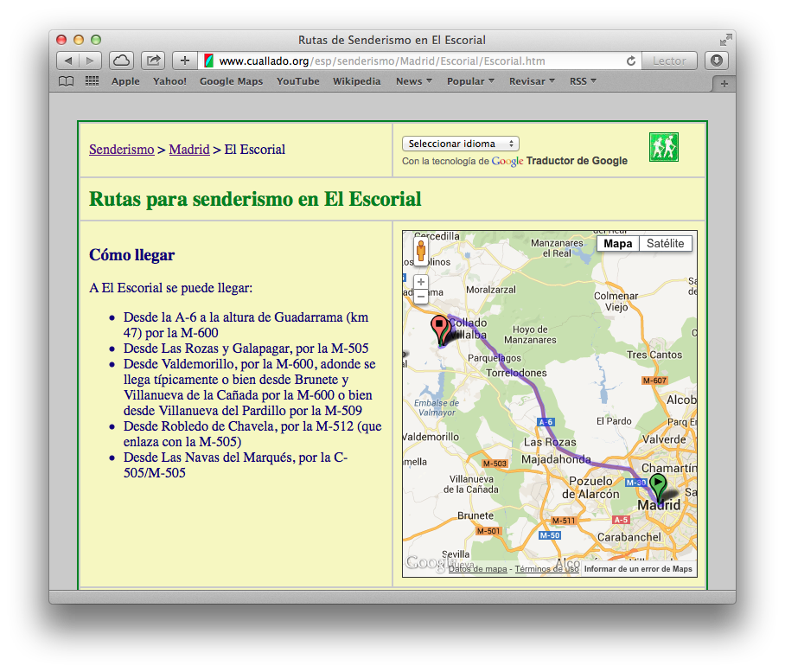Click the M-503 road shield on the map
Viewport: 785px width, 672px height.
(x=495, y=464)
